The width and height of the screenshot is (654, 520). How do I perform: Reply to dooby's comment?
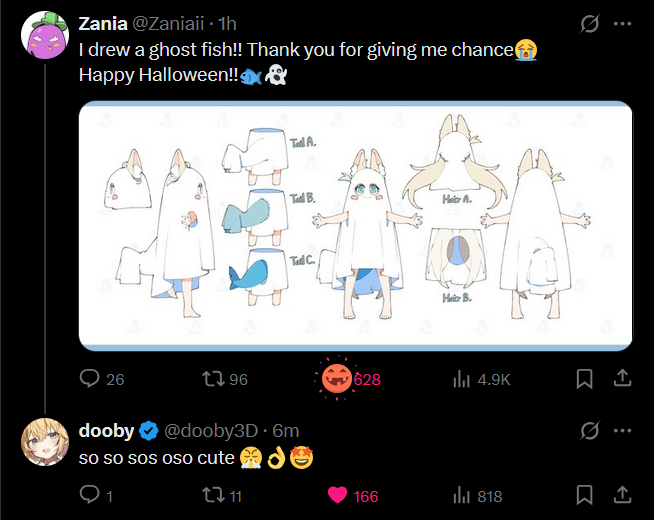point(96,495)
